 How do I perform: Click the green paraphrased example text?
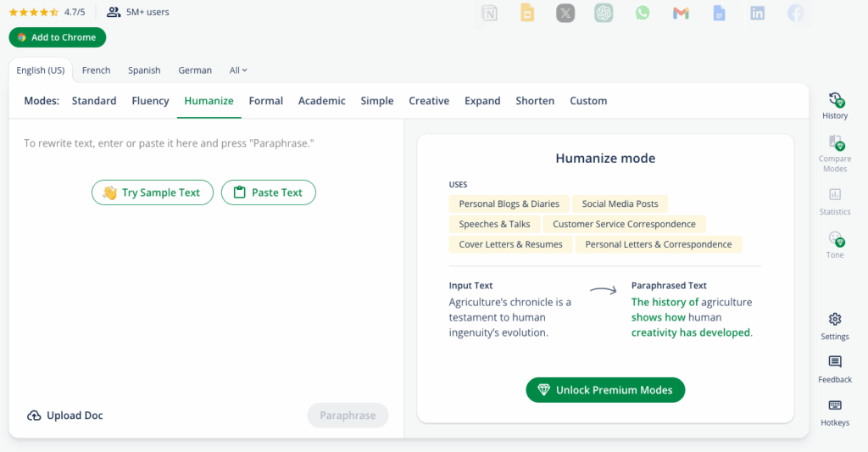pos(692,317)
